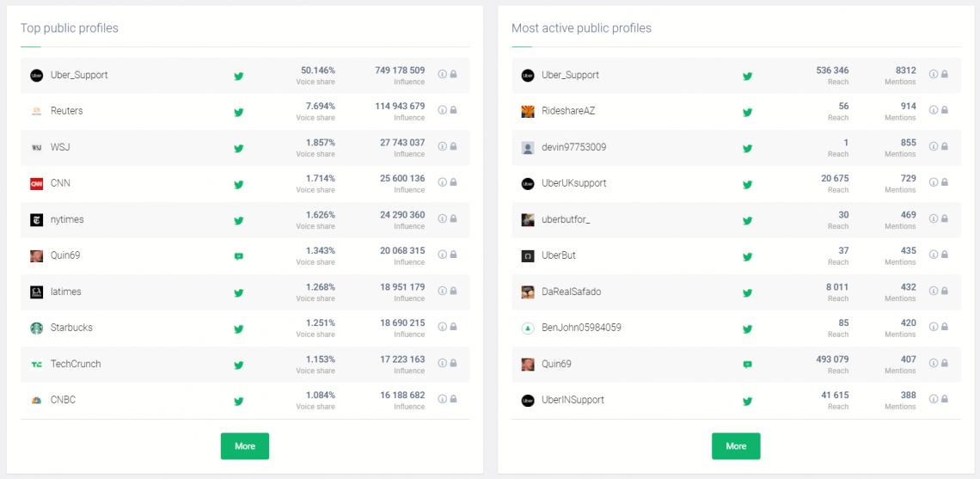Click the CNBC profile name
This screenshot has width=980, height=479.
(x=63, y=400)
